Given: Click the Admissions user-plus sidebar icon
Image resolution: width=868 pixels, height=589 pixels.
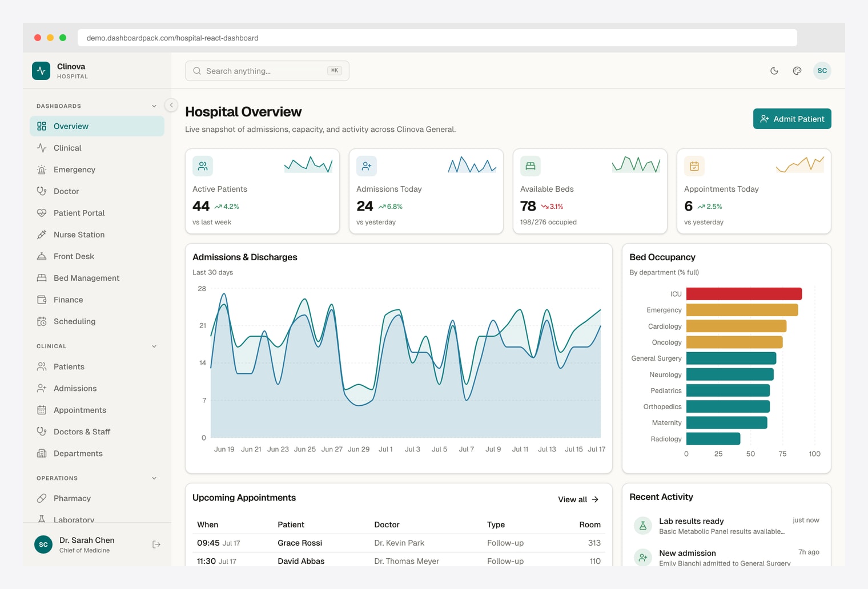Looking at the screenshot, I should [42, 388].
